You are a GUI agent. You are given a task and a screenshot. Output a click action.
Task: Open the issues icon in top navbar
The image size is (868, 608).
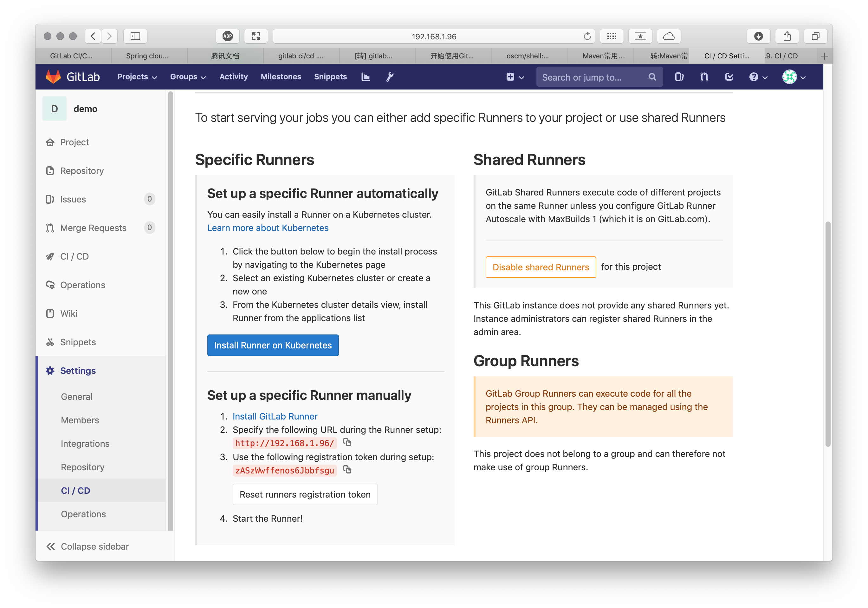click(x=679, y=77)
